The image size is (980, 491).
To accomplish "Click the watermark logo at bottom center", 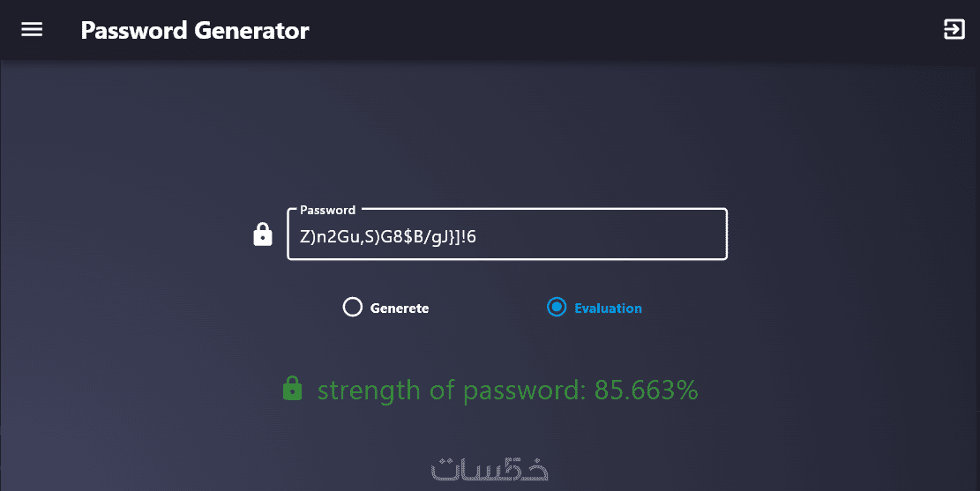I will 490,470.
